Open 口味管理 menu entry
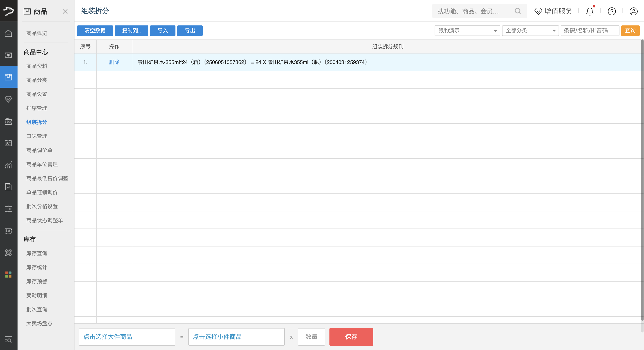Screen dimensions: 644x350 (37, 136)
